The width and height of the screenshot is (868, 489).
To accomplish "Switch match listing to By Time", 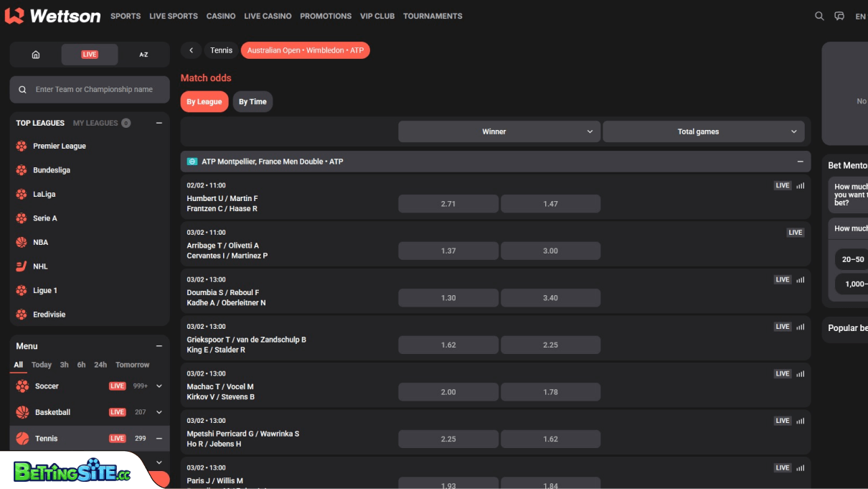I will [x=253, y=101].
